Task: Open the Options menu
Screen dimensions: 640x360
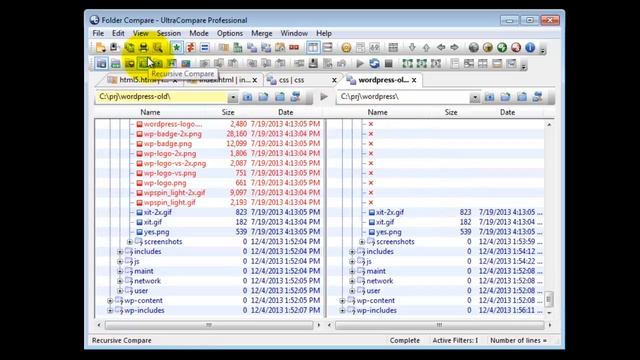Action: point(230,33)
